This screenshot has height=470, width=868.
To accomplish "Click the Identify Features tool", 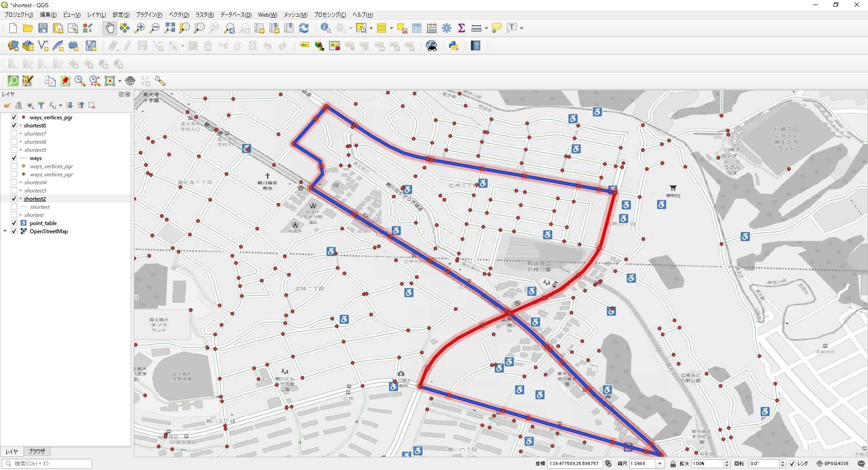I will 325,28.
